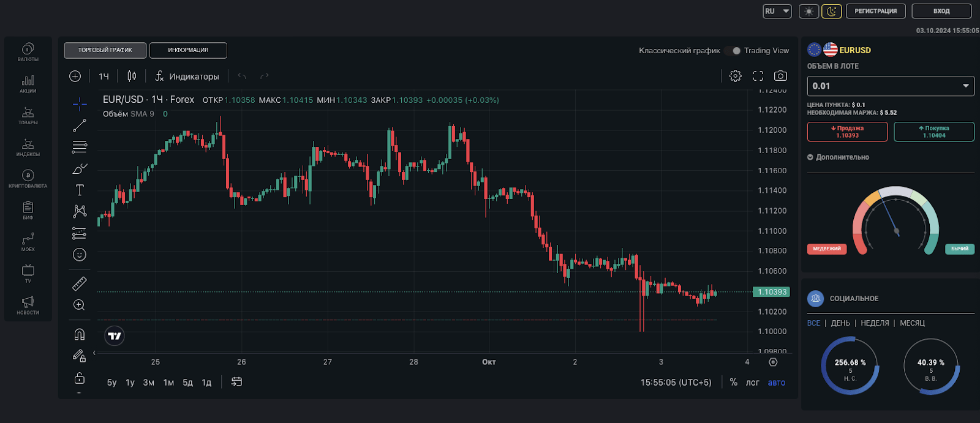Image resolution: width=980 pixels, height=423 pixels.
Task: Select the Fibonacci retracement tool
Action: pyautogui.click(x=80, y=147)
